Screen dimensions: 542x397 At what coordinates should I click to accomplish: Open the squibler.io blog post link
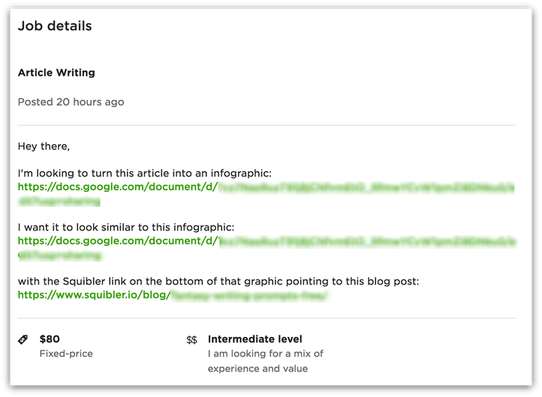[172, 295]
